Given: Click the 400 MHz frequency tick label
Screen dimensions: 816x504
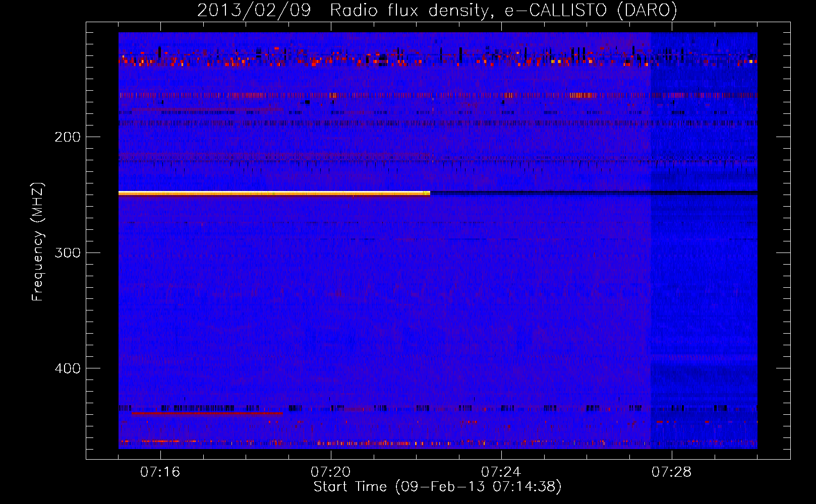Looking at the screenshot, I should click(68, 368).
